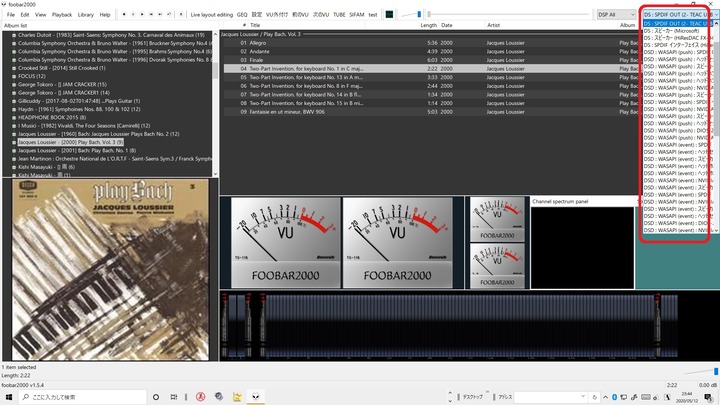
Task: Click the 設定 settings button
Action: point(257,15)
